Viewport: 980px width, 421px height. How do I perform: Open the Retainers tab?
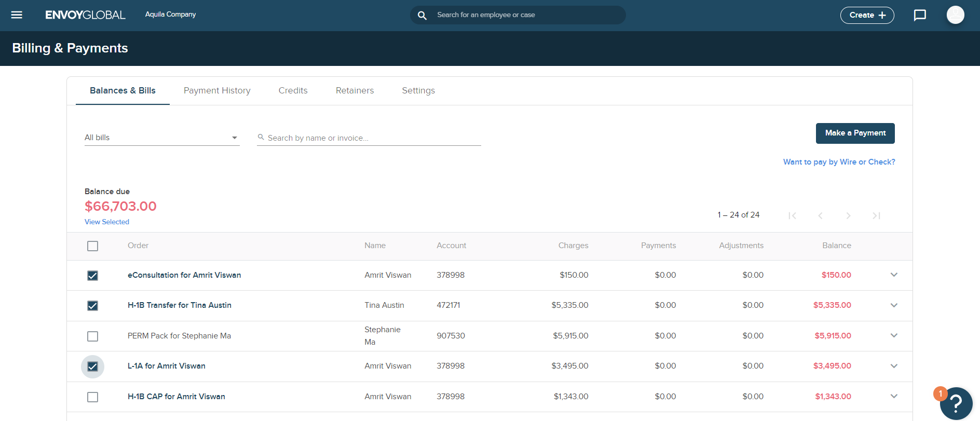(x=355, y=91)
